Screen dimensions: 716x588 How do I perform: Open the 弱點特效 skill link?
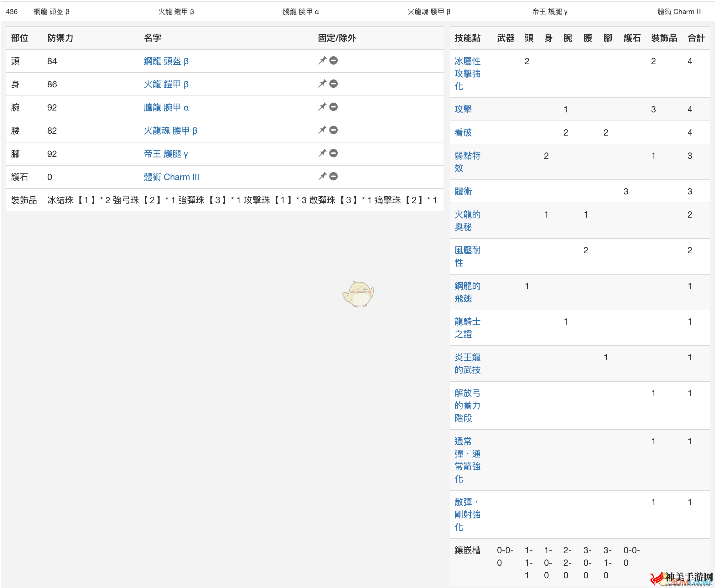tap(467, 162)
